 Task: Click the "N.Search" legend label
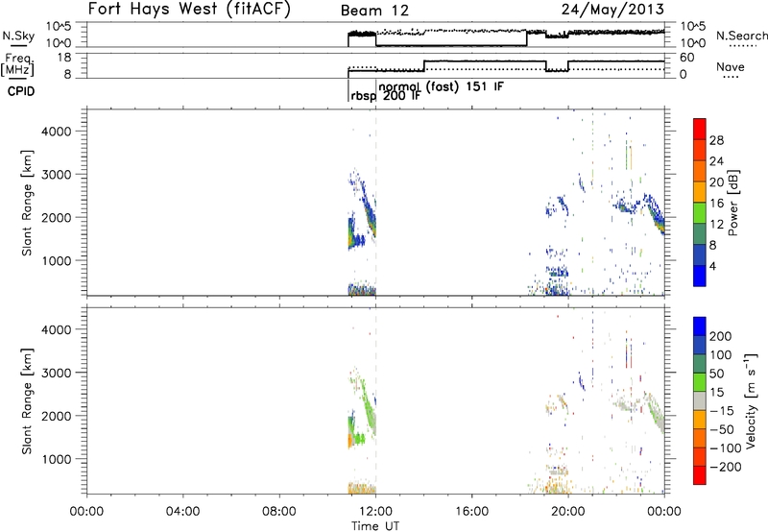(741, 36)
